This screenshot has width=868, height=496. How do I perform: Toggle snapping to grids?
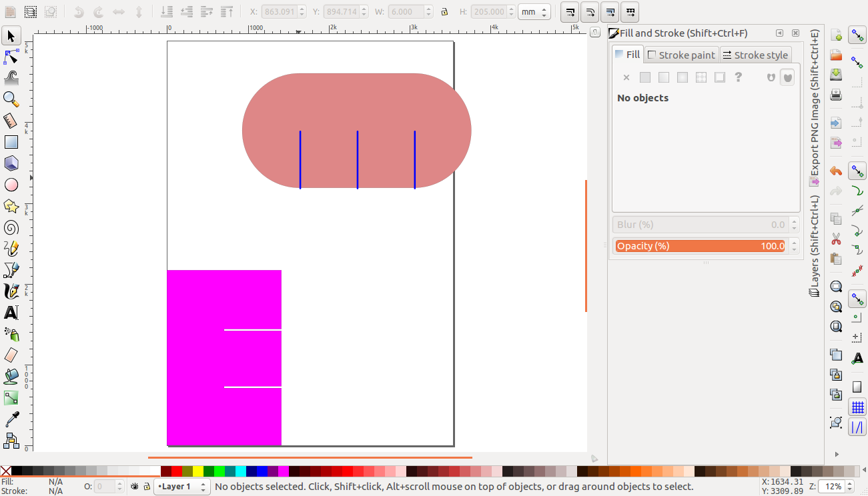[857, 407]
